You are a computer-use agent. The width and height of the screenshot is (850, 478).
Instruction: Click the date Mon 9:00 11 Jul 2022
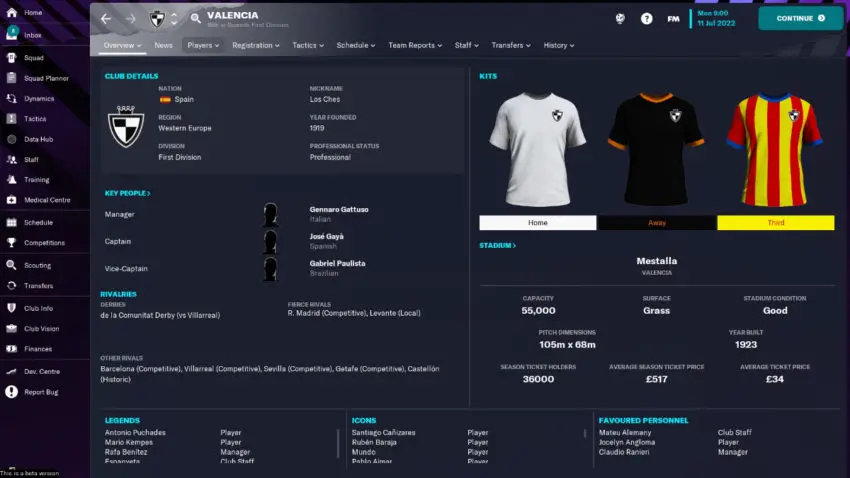pos(716,18)
